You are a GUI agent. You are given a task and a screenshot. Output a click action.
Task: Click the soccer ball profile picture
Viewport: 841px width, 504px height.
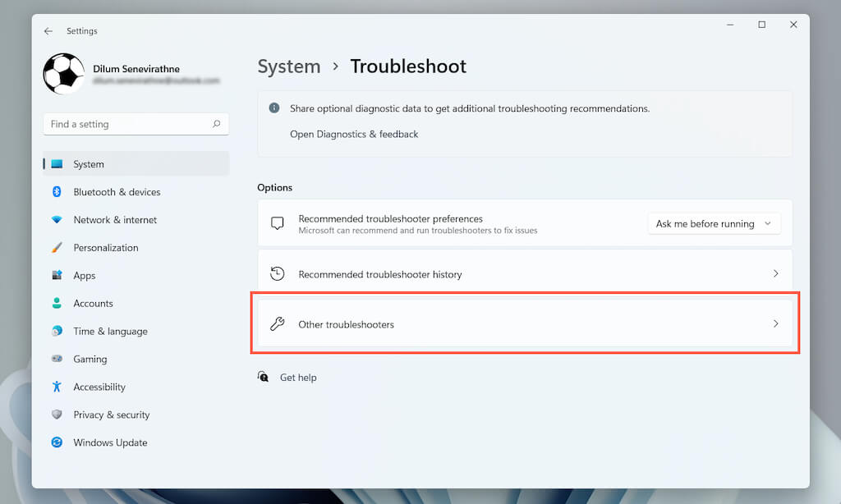[63, 74]
